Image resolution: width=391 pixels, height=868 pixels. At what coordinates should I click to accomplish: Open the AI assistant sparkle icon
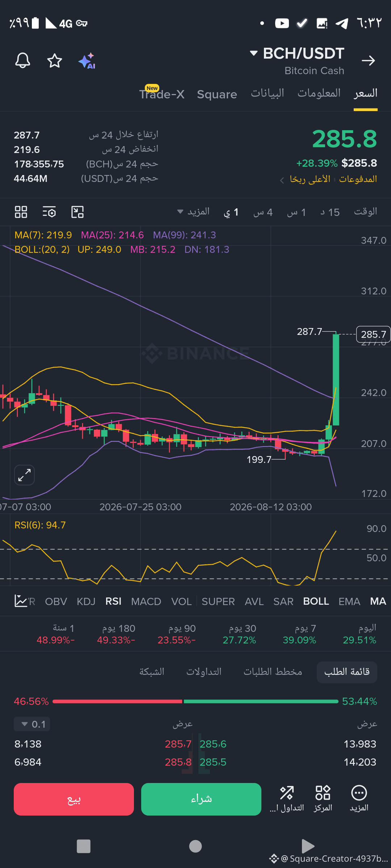tap(87, 61)
